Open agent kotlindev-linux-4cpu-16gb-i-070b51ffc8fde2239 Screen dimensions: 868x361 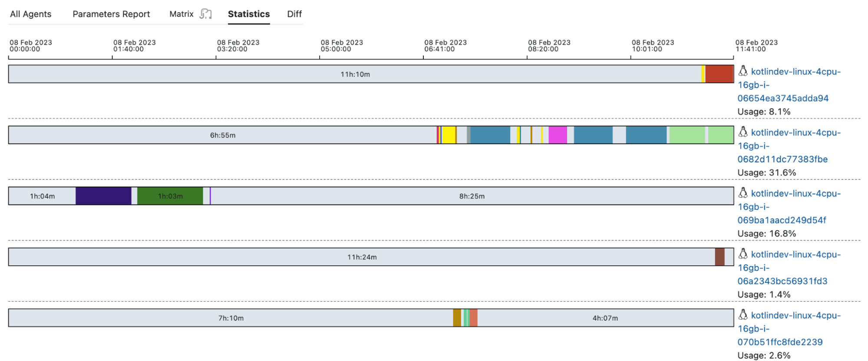pyautogui.click(x=789, y=328)
